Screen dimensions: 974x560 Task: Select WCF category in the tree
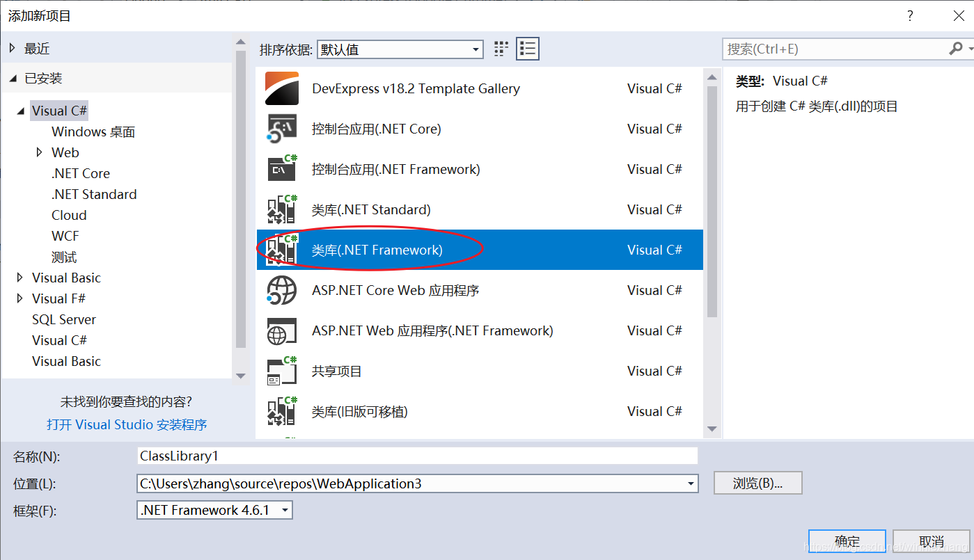[65, 236]
